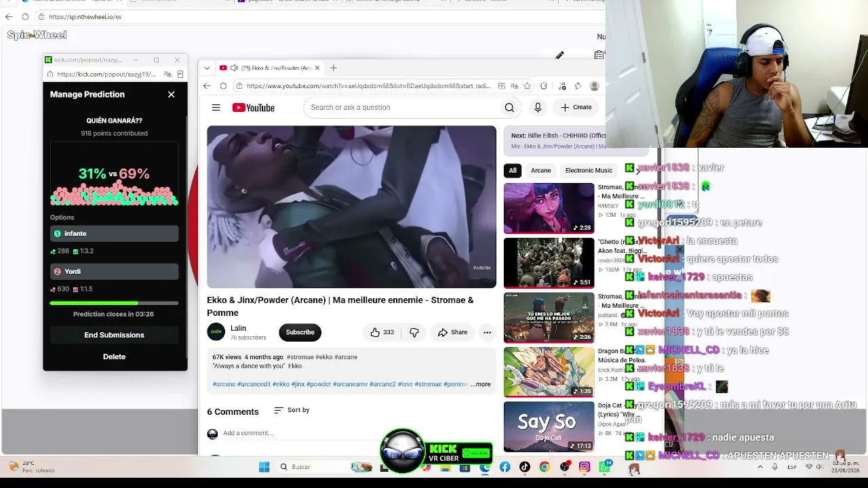Click the #arcane hashtag in description
Screen dimensions: 868x488
click(224, 384)
